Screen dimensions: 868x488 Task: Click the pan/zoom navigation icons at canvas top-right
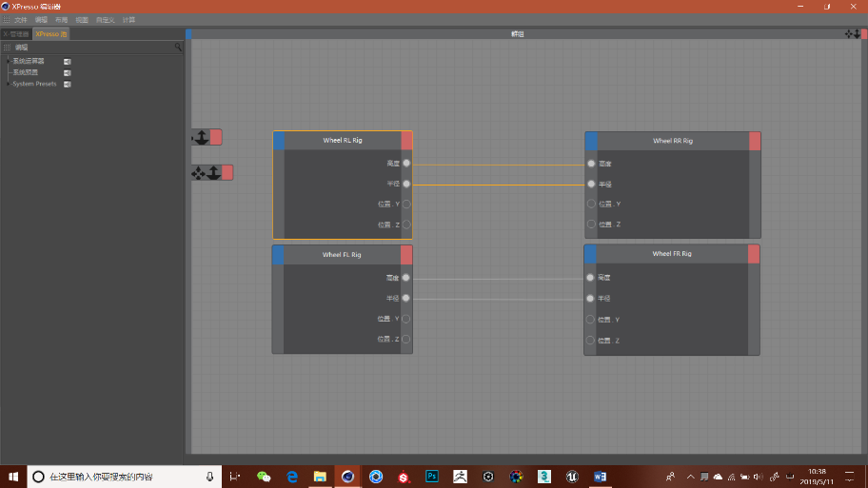853,33
